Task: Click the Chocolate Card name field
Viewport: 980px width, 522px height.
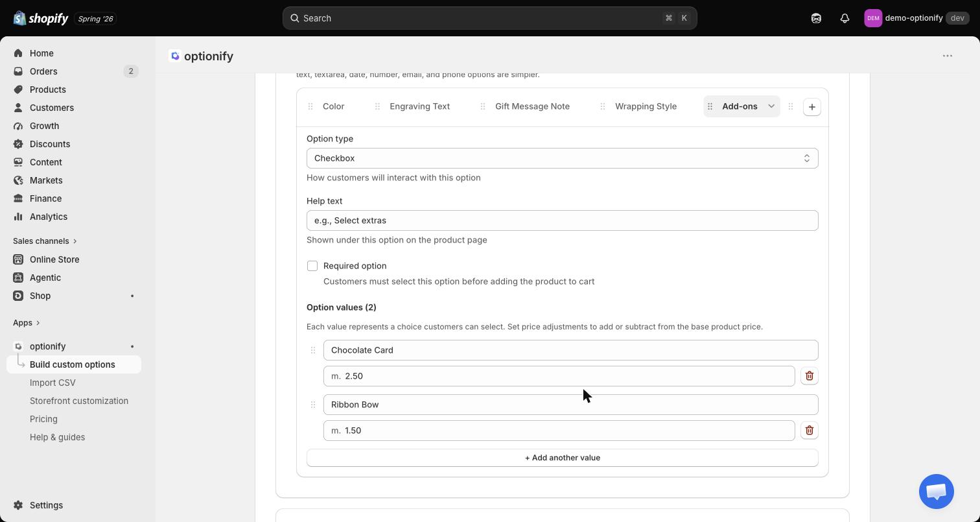Action: coord(571,350)
